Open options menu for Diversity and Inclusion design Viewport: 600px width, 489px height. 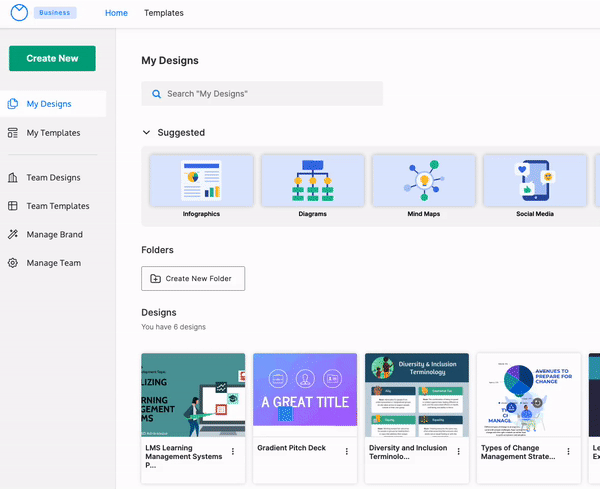(458, 452)
